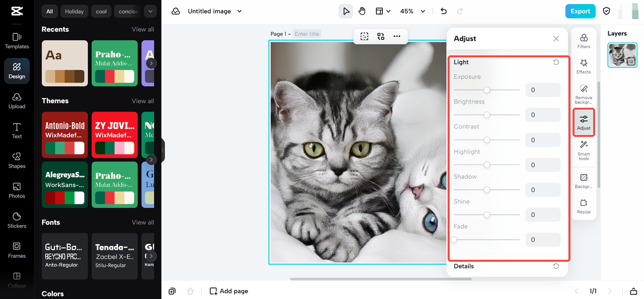Open the Upload sidebar panel

(x=17, y=101)
